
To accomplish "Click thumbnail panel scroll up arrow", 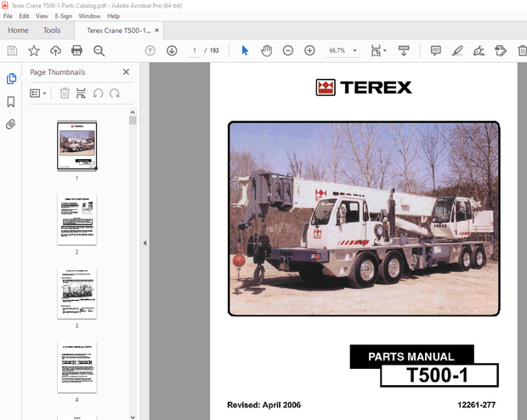I will click(133, 112).
